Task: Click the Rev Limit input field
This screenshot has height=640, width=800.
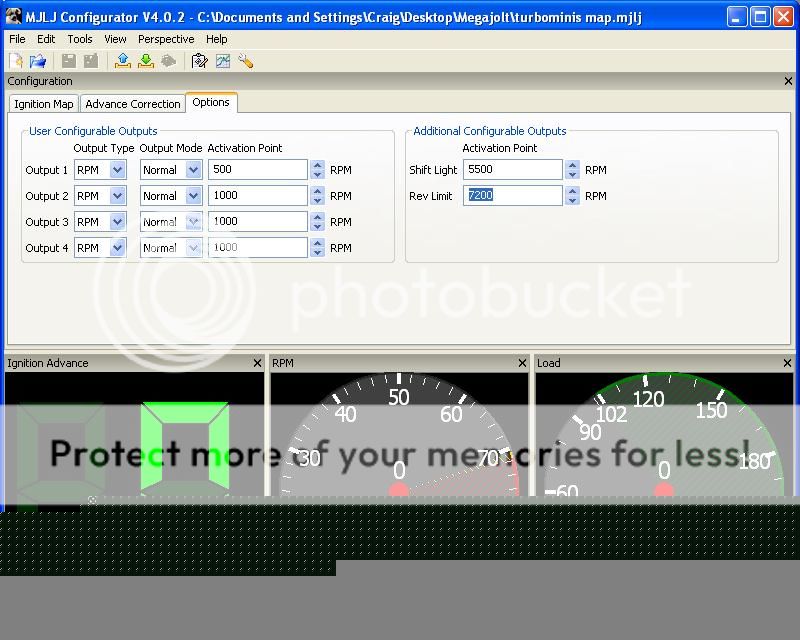Action: [512, 196]
